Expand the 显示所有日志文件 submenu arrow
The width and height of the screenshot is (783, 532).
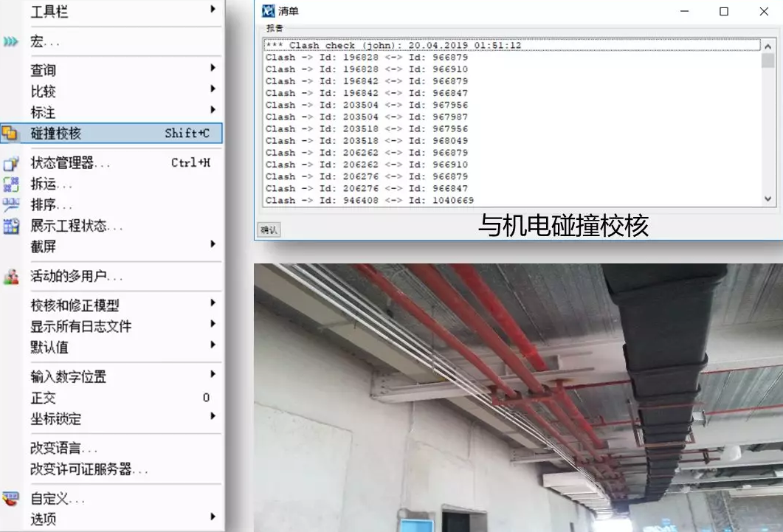tap(213, 323)
